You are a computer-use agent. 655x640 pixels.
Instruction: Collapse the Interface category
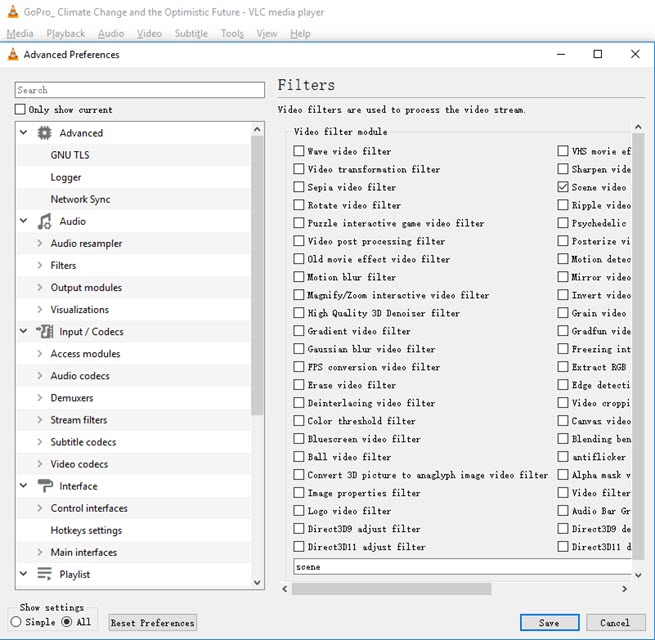[x=24, y=485]
